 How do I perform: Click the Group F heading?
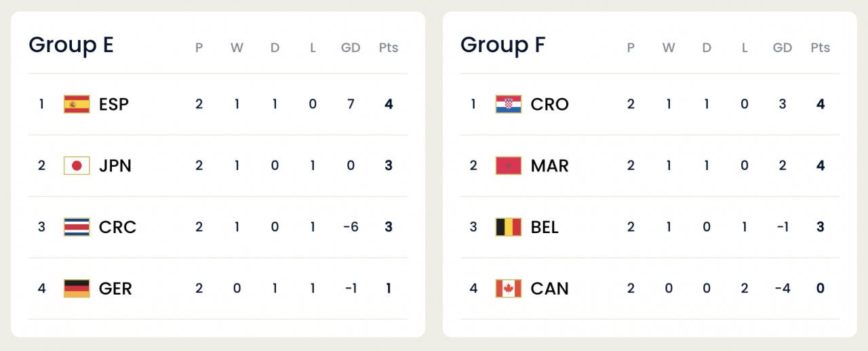click(x=502, y=45)
